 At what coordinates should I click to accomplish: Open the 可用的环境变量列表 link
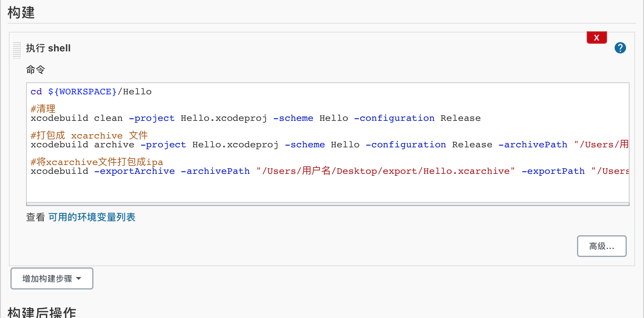92,217
